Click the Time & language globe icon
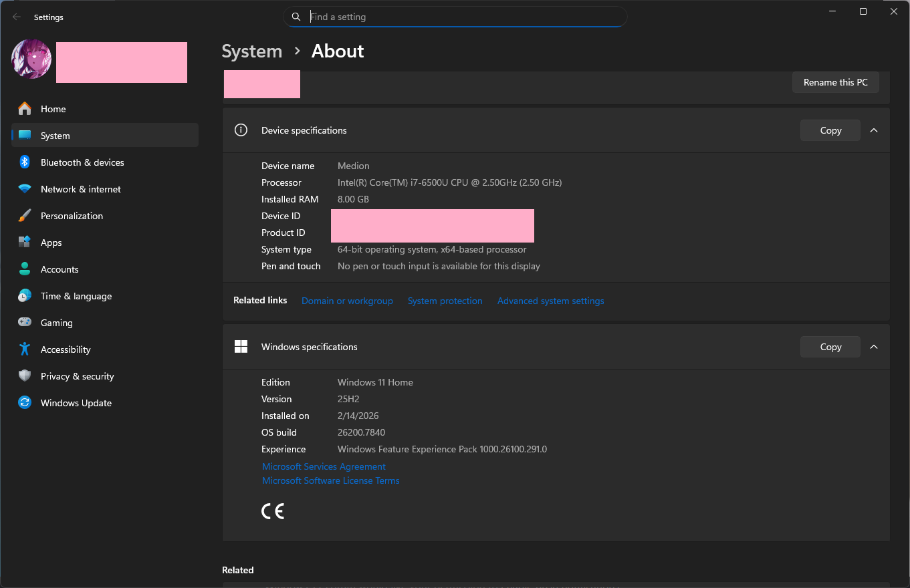The image size is (910, 588). pos(25,296)
